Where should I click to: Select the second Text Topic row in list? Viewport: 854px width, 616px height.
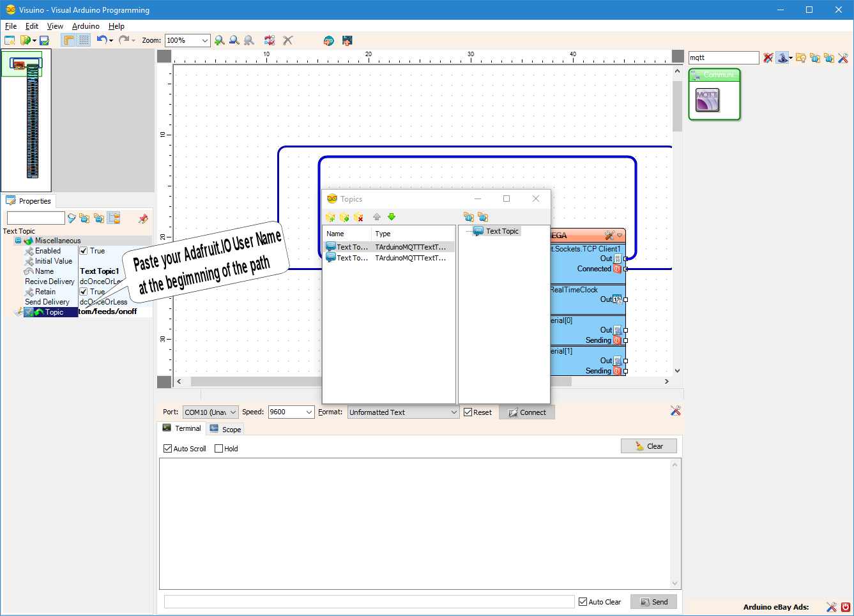pos(390,258)
